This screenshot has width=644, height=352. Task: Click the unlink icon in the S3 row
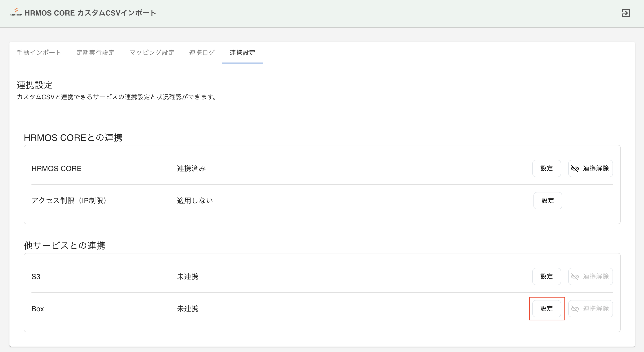pyautogui.click(x=575, y=277)
